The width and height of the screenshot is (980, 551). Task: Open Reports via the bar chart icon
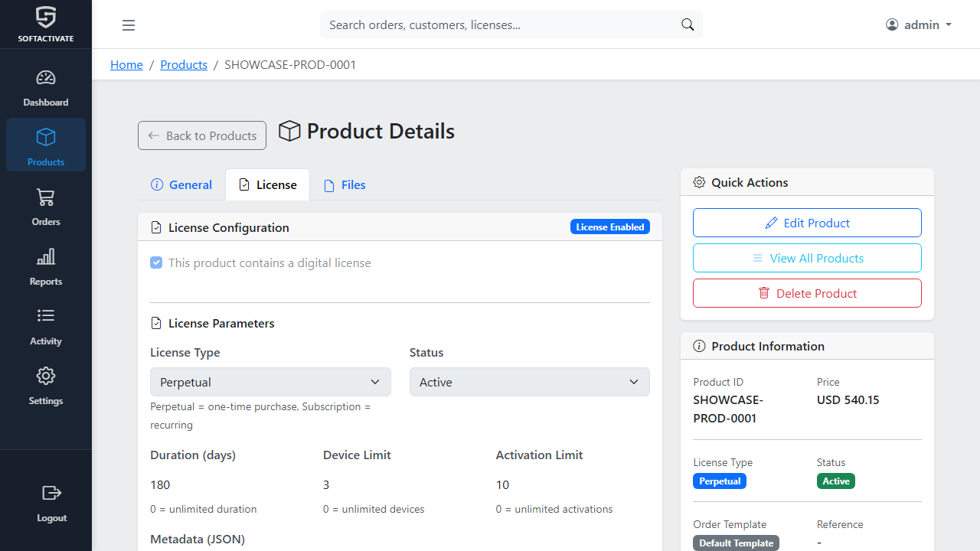click(x=46, y=257)
